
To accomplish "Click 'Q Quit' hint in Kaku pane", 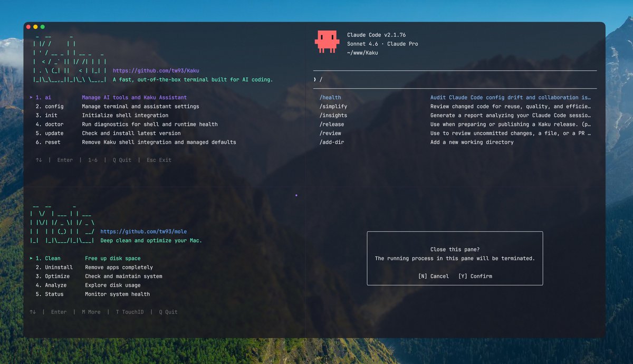I will 122,160.
